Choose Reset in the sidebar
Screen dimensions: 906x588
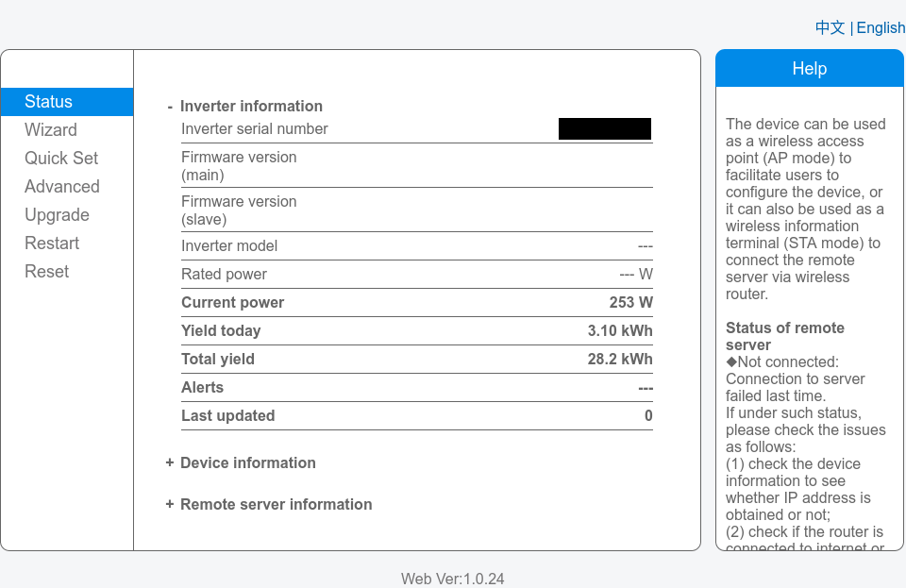[x=47, y=272]
